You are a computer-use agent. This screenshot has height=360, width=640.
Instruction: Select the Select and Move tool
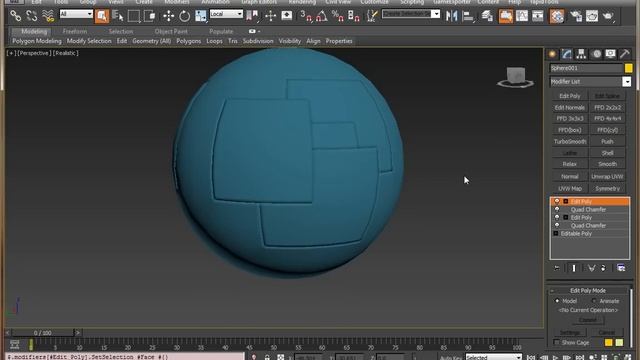[x=168, y=16]
